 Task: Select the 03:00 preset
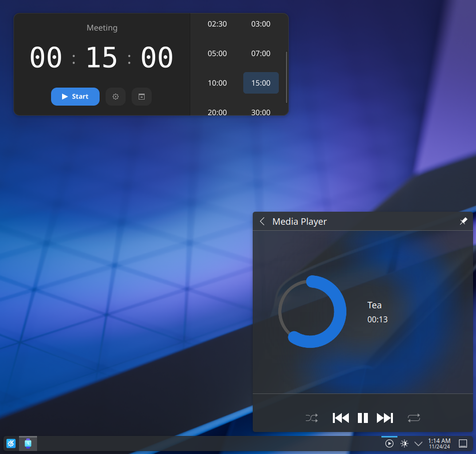261,24
